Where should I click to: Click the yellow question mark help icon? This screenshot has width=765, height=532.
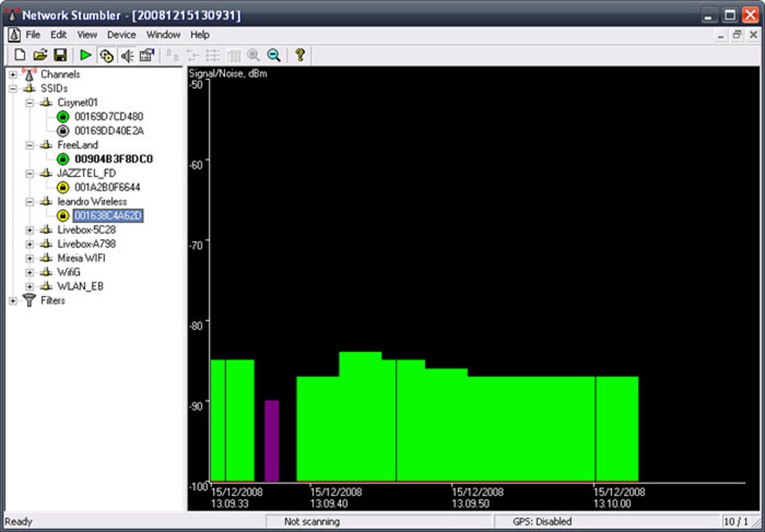tap(300, 55)
